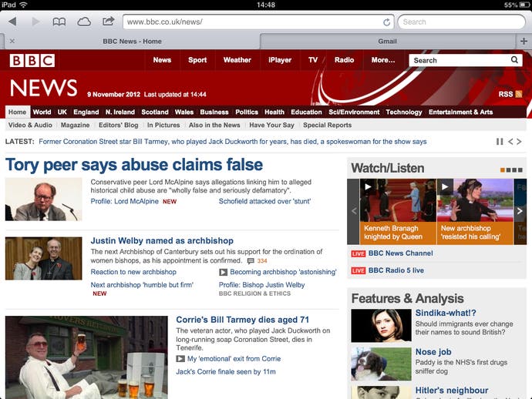Click LIVE badge beside BBC Radio 5 live
Screen dimensions: 532x399
pyautogui.click(x=359, y=270)
